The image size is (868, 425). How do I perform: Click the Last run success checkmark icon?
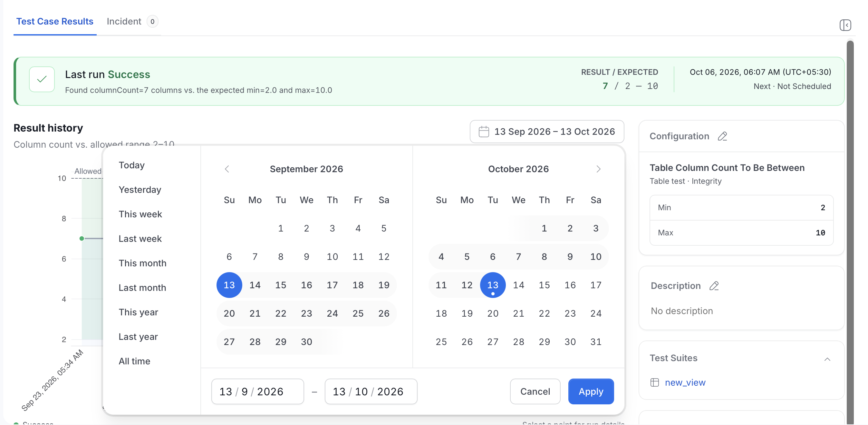point(42,79)
